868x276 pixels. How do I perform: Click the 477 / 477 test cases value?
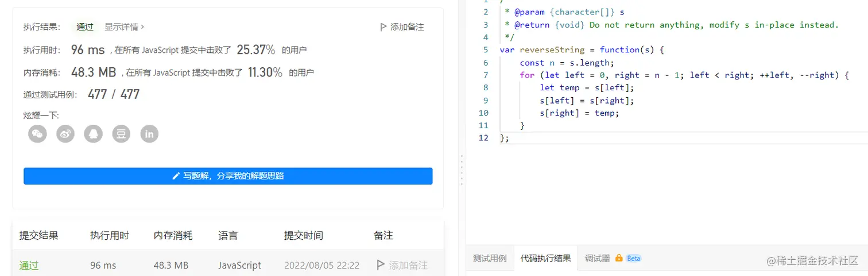pyautogui.click(x=114, y=94)
